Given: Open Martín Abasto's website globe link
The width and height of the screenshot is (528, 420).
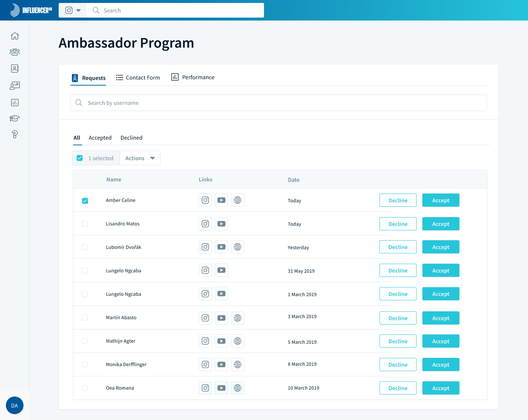Looking at the screenshot, I should (238, 318).
